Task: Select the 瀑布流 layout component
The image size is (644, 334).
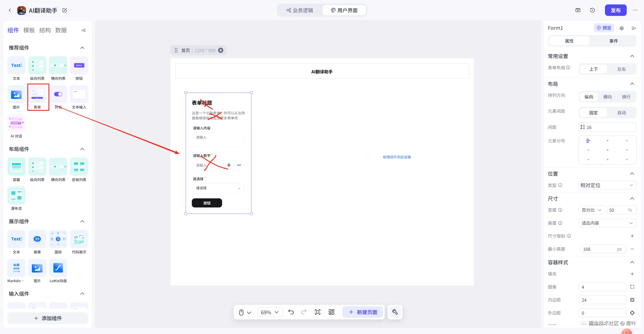Action: 16,196
